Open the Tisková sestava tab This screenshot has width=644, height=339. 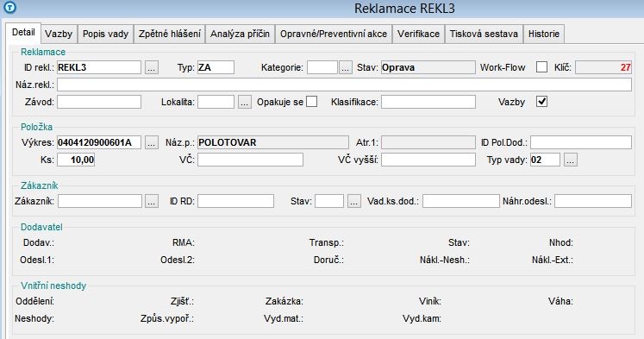point(484,34)
